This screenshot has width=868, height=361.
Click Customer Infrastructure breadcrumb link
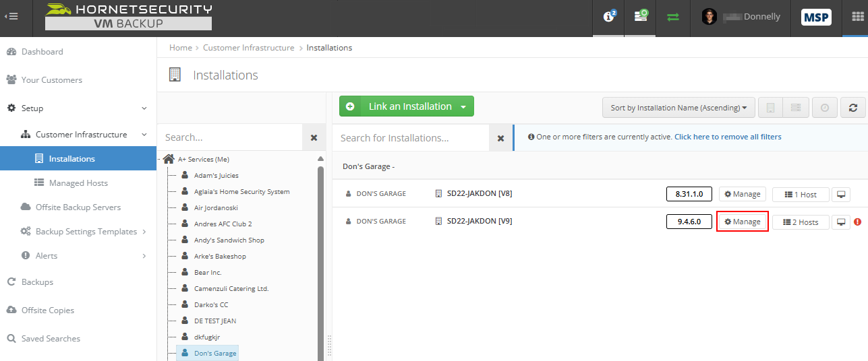point(249,48)
